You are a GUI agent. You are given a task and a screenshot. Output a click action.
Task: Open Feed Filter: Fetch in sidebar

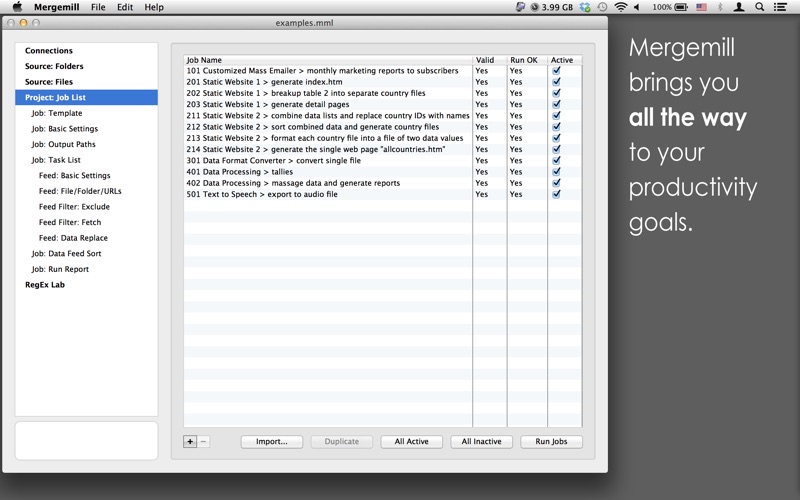(x=86, y=222)
